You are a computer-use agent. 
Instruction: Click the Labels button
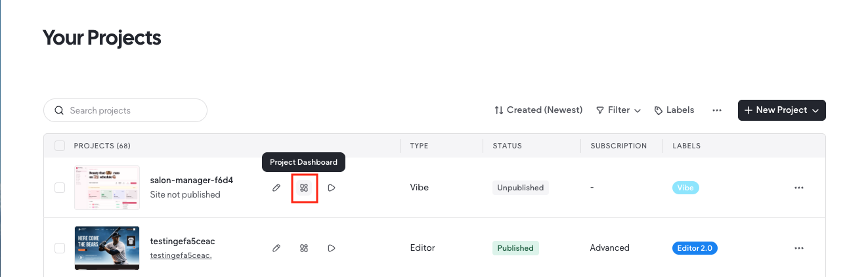[674, 110]
